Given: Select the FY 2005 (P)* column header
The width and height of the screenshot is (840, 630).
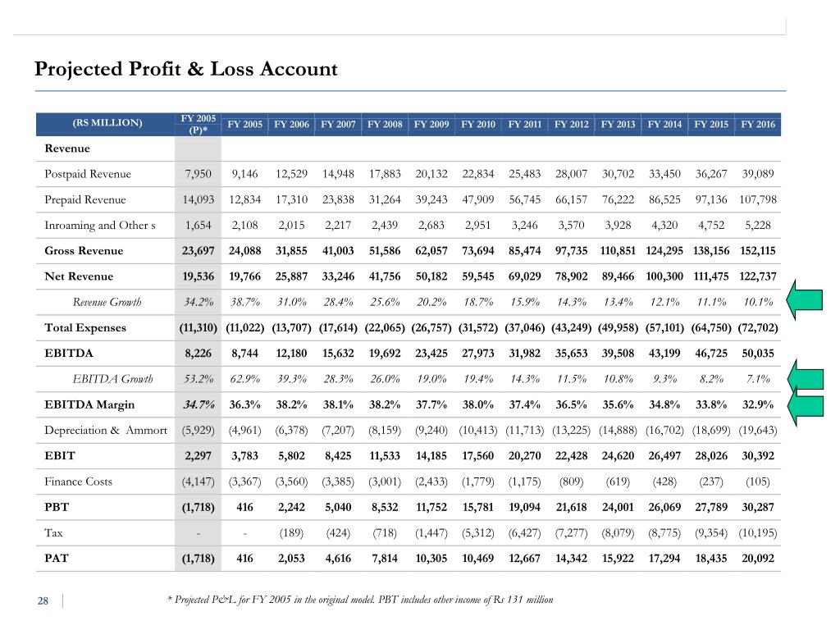Looking at the screenshot, I should coord(199,125).
